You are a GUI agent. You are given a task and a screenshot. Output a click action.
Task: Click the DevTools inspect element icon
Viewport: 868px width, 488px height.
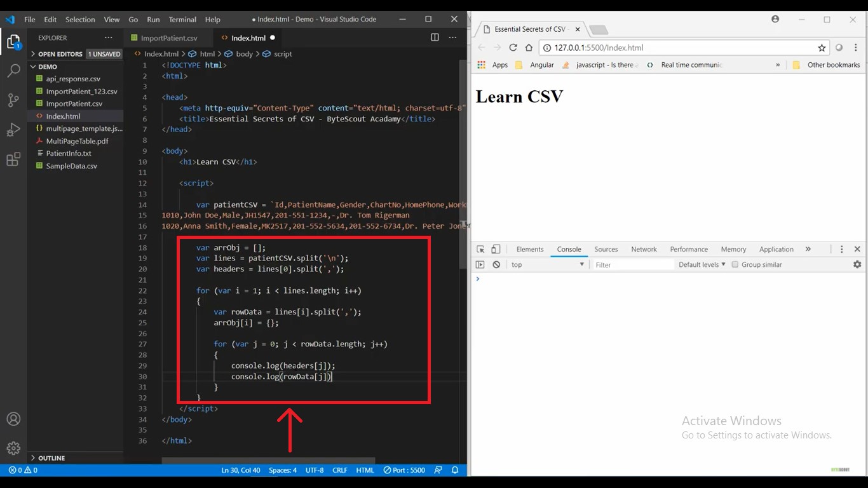click(x=480, y=249)
